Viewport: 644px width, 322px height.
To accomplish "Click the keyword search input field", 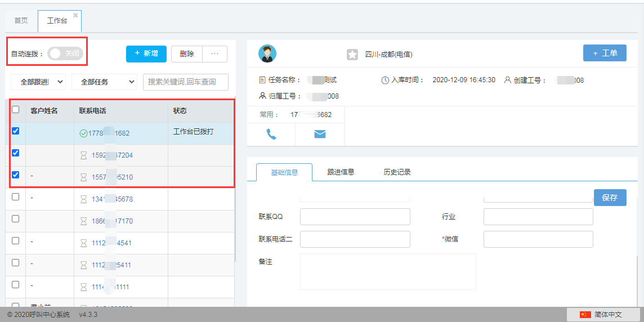I will (186, 82).
